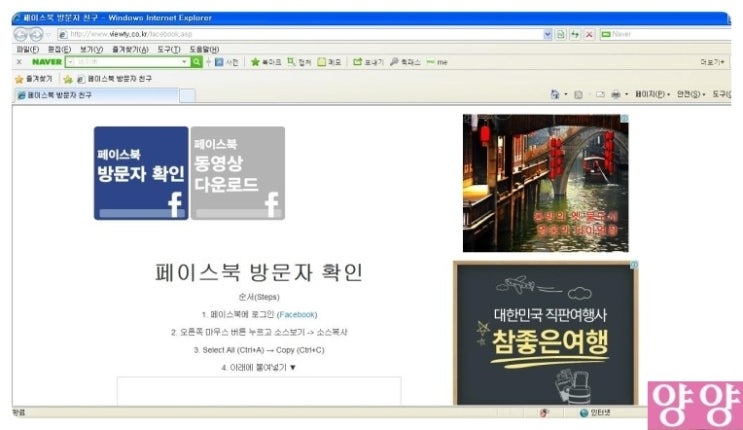Screen dimensions: 743x430
Task: Close the Naver toolbar with the X
Action: pyautogui.click(x=19, y=62)
